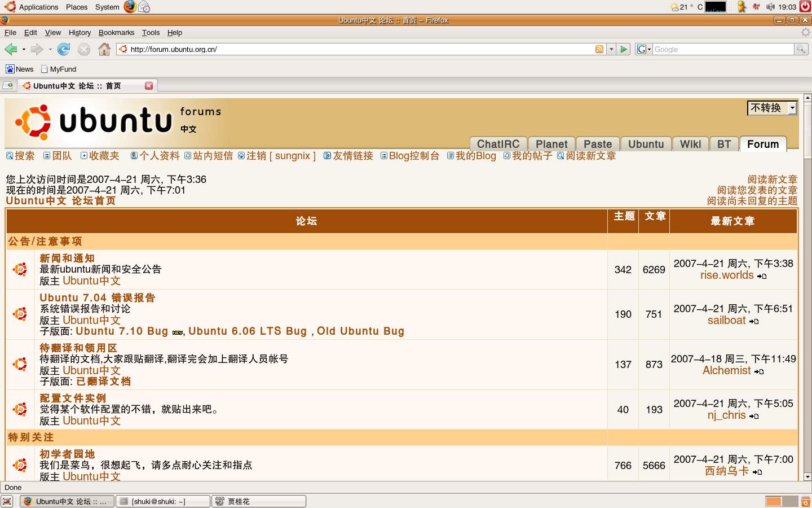Screen dimensions: 812x508
Task: Open the Ubuntu 6.06 LTS Bug subforum
Action: (x=248, y=331)
